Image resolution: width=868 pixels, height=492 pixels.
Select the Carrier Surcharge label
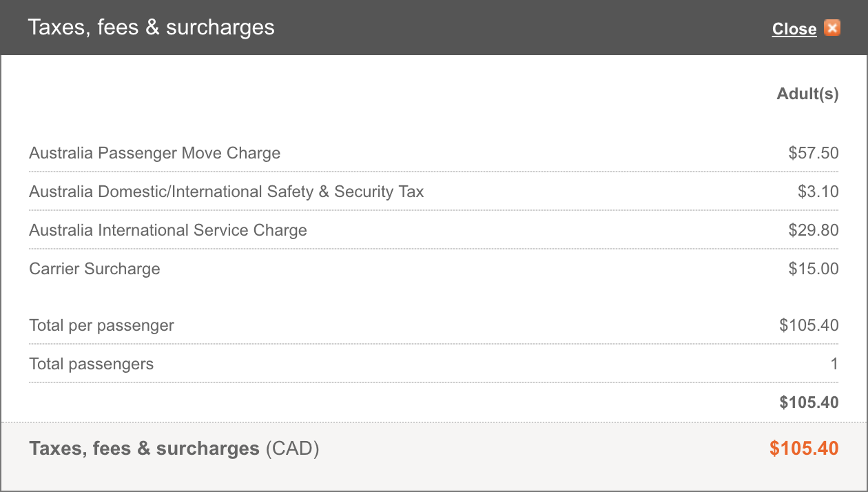click(94, 269)
